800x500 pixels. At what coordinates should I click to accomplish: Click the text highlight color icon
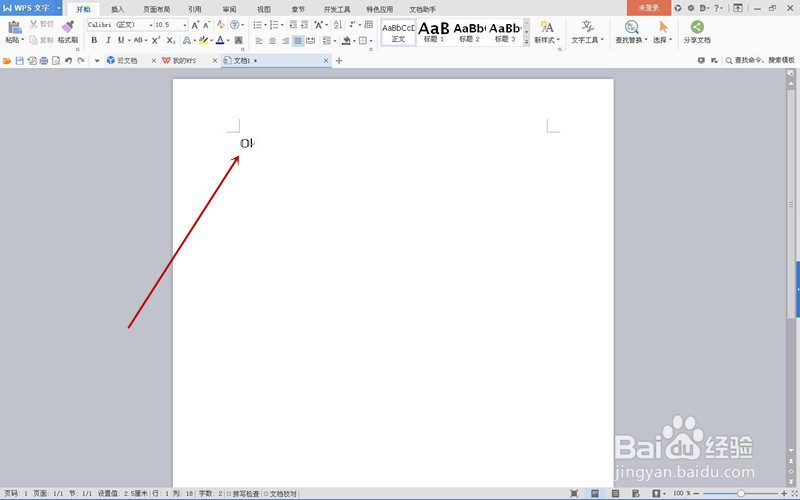point(203,40)
